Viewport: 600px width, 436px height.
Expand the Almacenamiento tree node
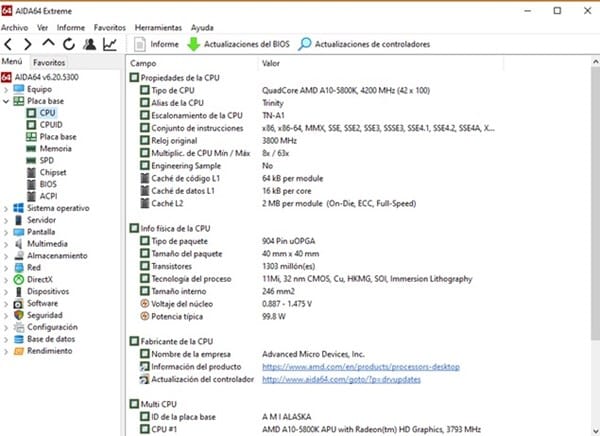pyautogui.click(x=6, y=256)
